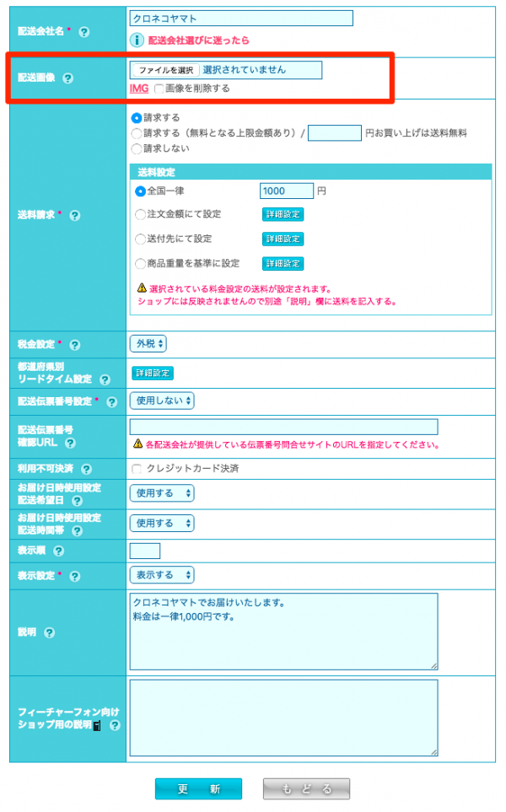This screenshot has height=812, width=506.
Task: Select 請求する radio button
Action: tap(137, 118)
